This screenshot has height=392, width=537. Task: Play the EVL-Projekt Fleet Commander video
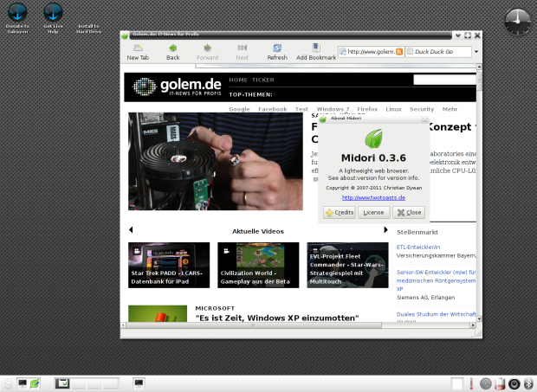tap(347, 265)
